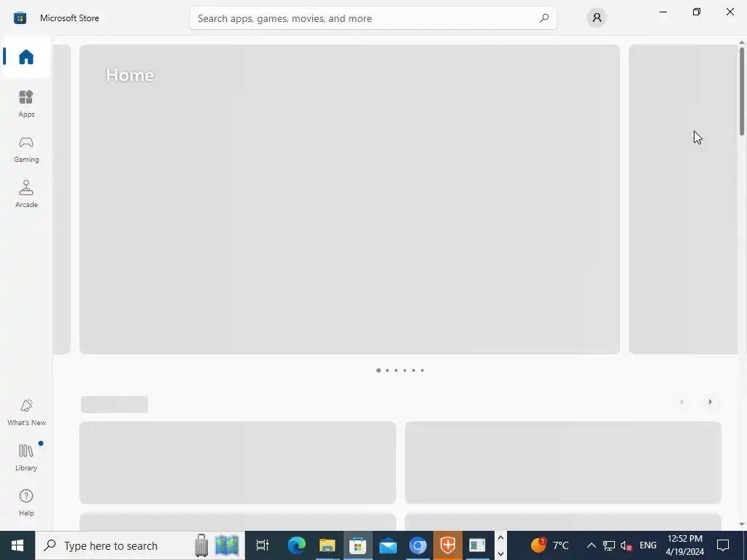Click the Store page vertical scrollbar thumb
The width and height of the screenshot is (747, 560).
pos(742,90)
